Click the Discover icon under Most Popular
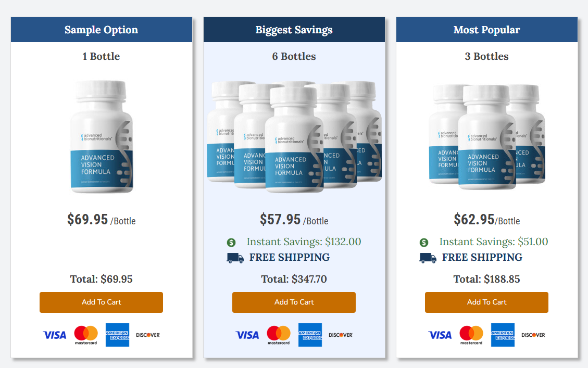588x368 pixels. point(533,335)
